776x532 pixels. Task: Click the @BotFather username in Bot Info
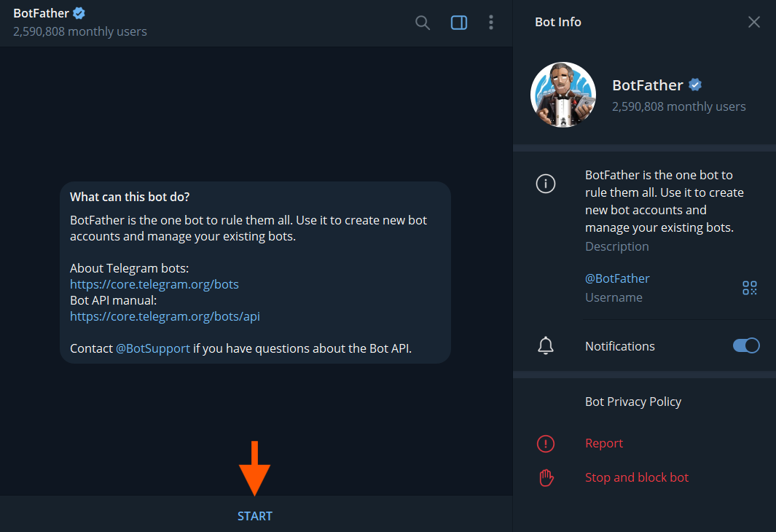click(617, 278)
